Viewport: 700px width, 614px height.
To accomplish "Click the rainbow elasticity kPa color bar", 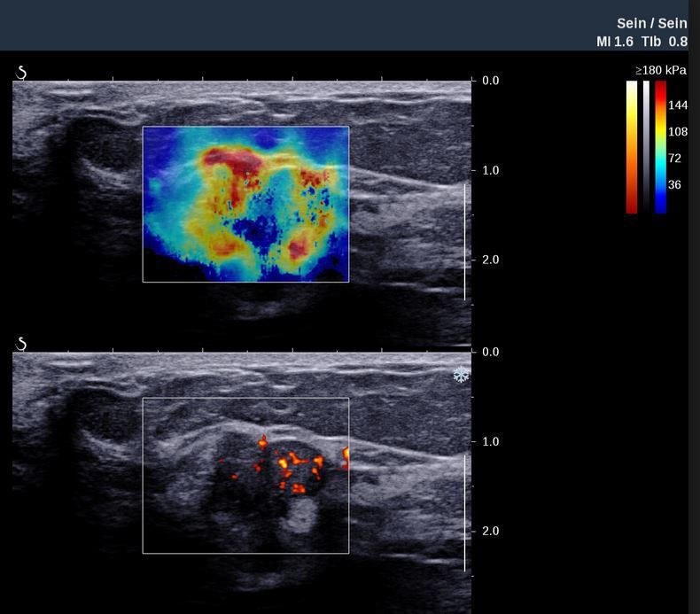I will (661, 147).
